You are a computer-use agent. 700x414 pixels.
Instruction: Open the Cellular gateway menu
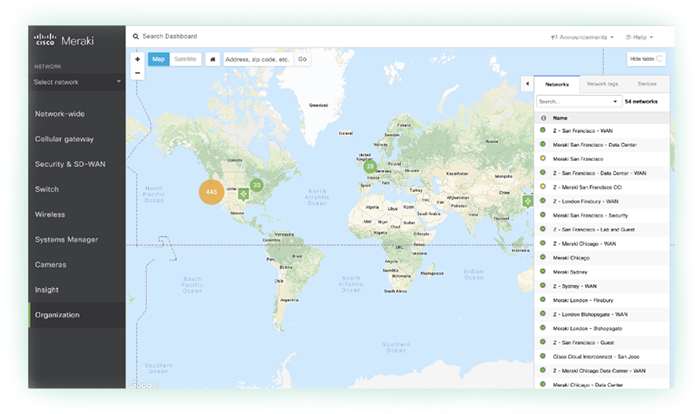pos(64,139)
